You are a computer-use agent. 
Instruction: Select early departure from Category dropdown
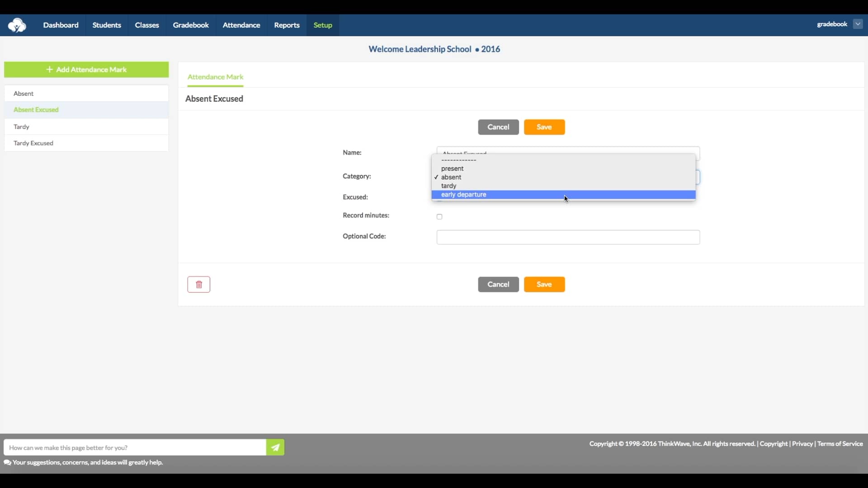463,194
